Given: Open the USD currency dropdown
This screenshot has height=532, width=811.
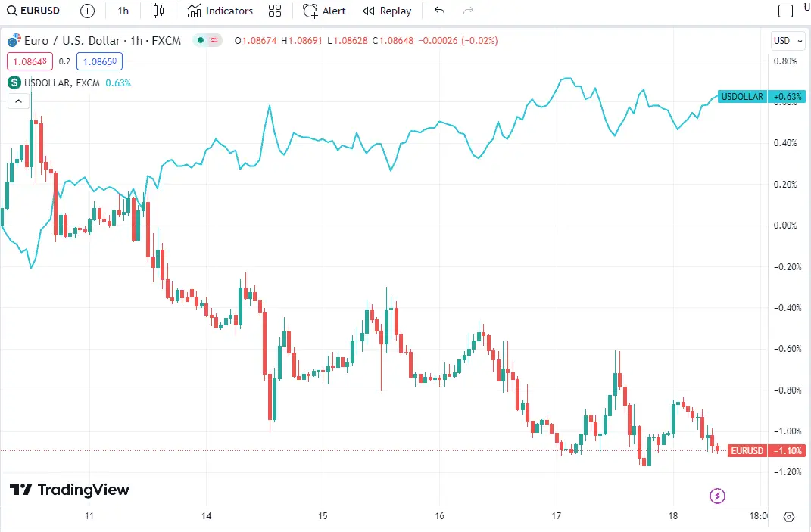Looking at the screenshot, I should pyautogui.click(x=788, y=41).
